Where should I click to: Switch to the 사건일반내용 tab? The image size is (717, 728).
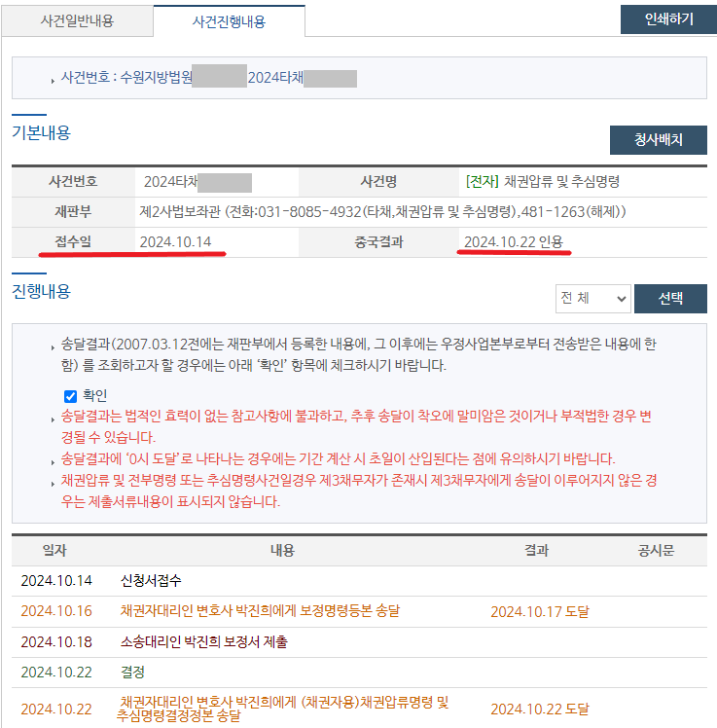point(78,20)
